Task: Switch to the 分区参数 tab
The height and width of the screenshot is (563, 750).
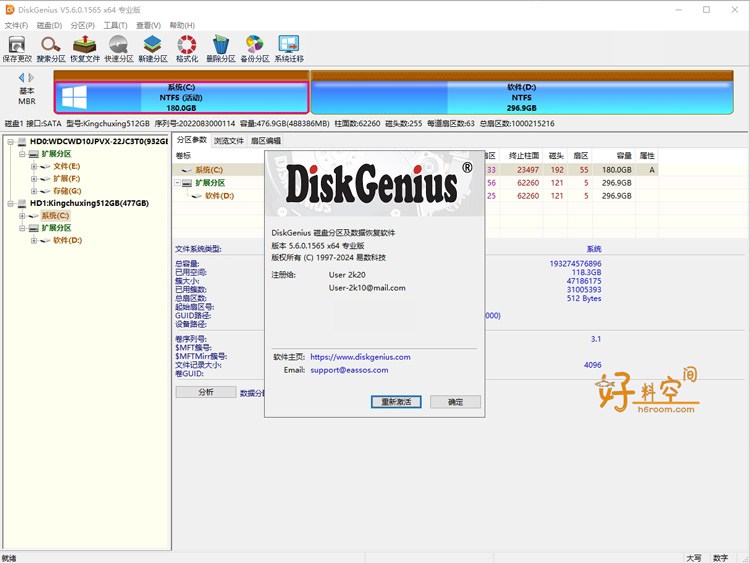Action: pyautogui.click(x=192, y=140)
